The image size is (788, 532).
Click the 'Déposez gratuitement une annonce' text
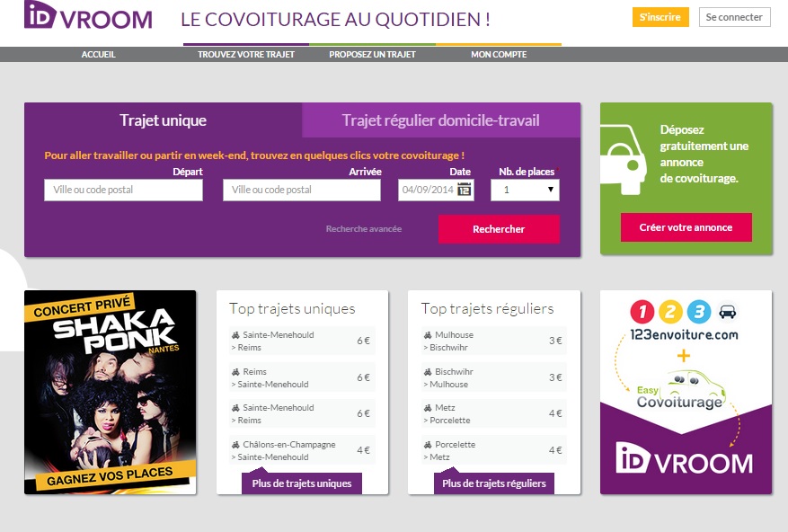pyautogui.click(x=704, y=154)
